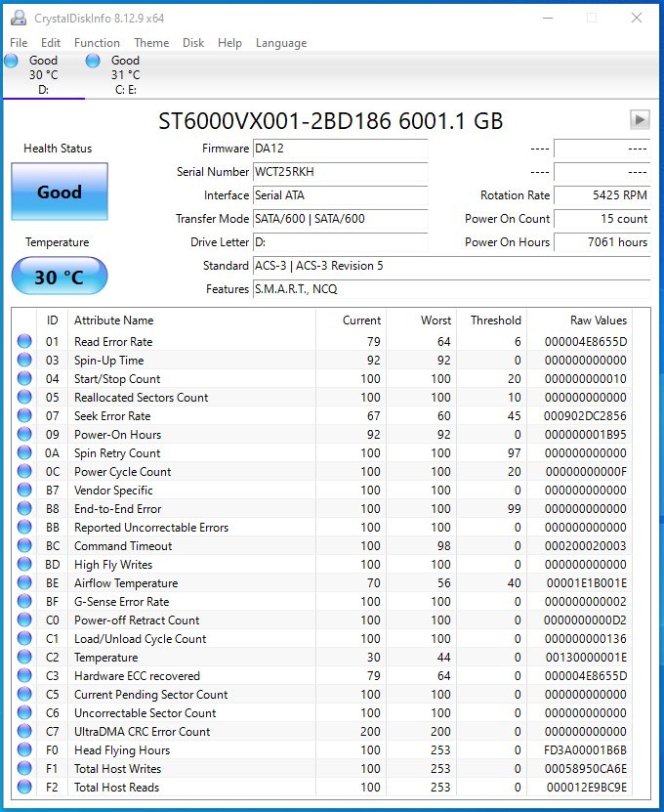Click status orb for Airflow Temperature row

[24, 582]
